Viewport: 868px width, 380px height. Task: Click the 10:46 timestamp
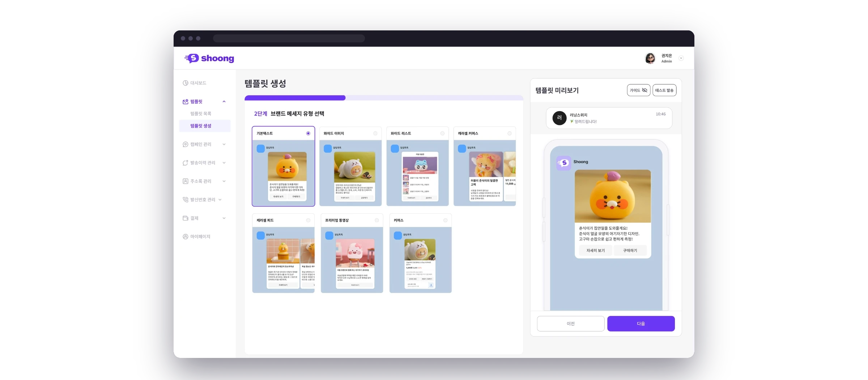click(x=660, y=114)
